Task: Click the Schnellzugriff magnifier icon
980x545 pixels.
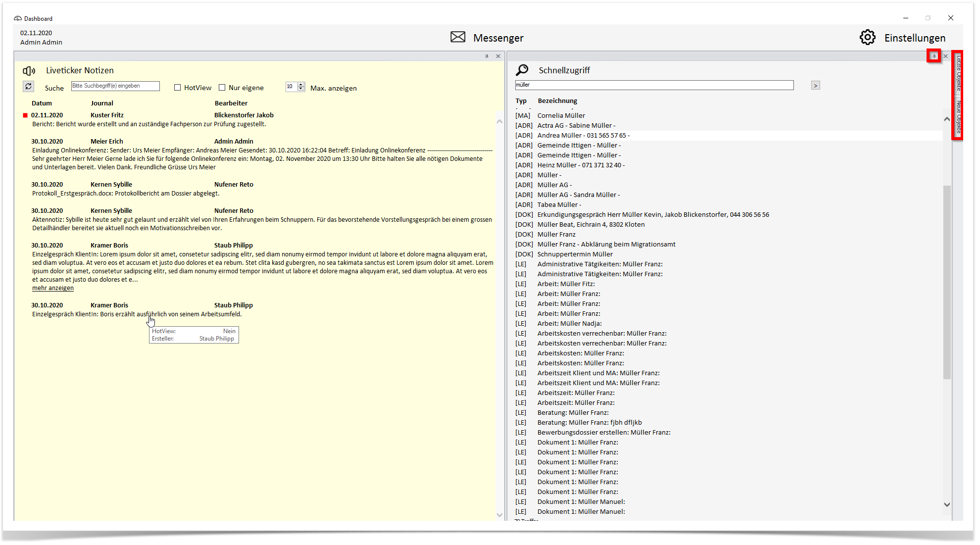Action: click(522, 70)
